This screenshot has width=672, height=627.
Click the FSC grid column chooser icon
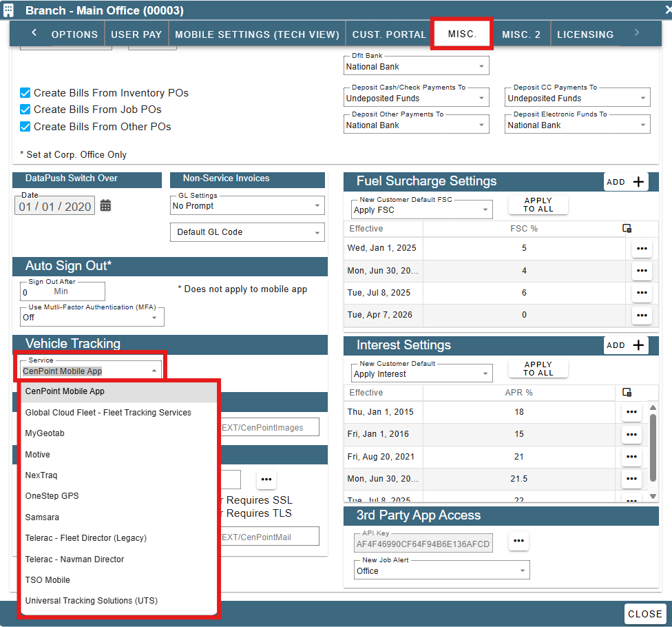(627, 229)
